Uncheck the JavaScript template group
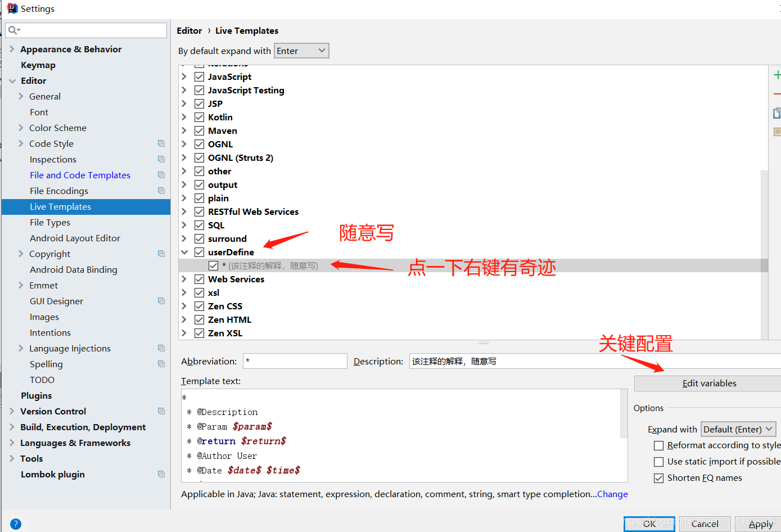 click(x=199, y=76)
